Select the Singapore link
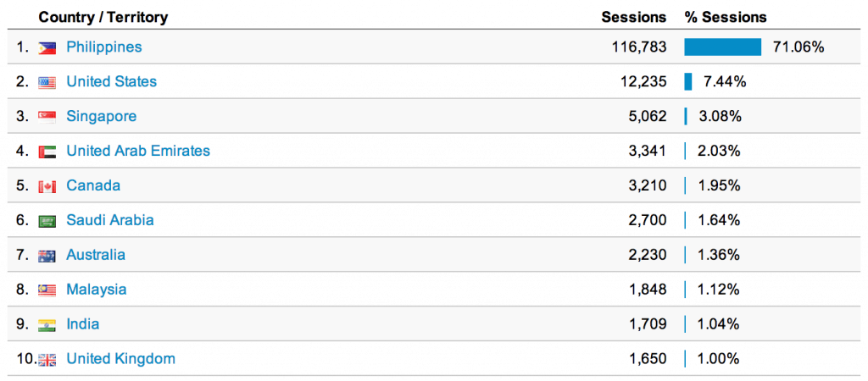 point(101,117)
